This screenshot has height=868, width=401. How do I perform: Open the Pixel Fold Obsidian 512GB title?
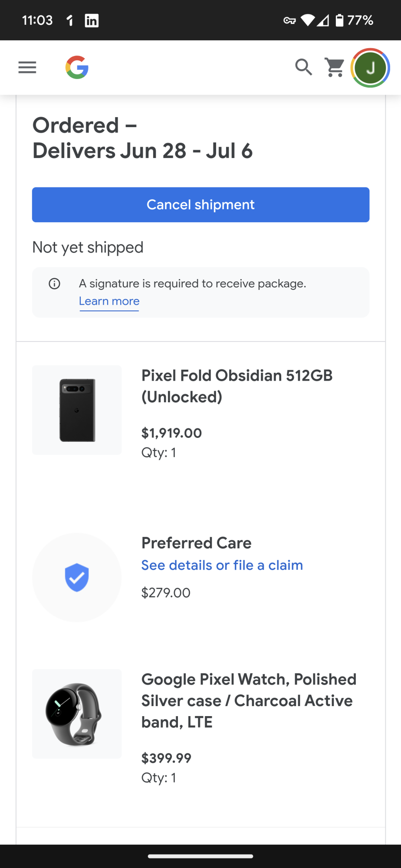coord(237,386)
